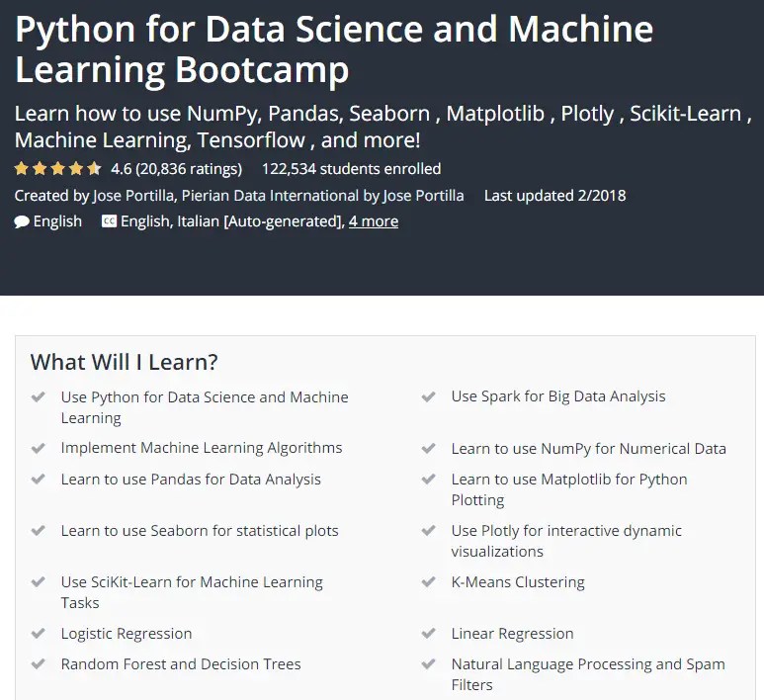Click checkmark beside 'Learn to use NumPy'
764x700 pixels.
tap(428, 449)
